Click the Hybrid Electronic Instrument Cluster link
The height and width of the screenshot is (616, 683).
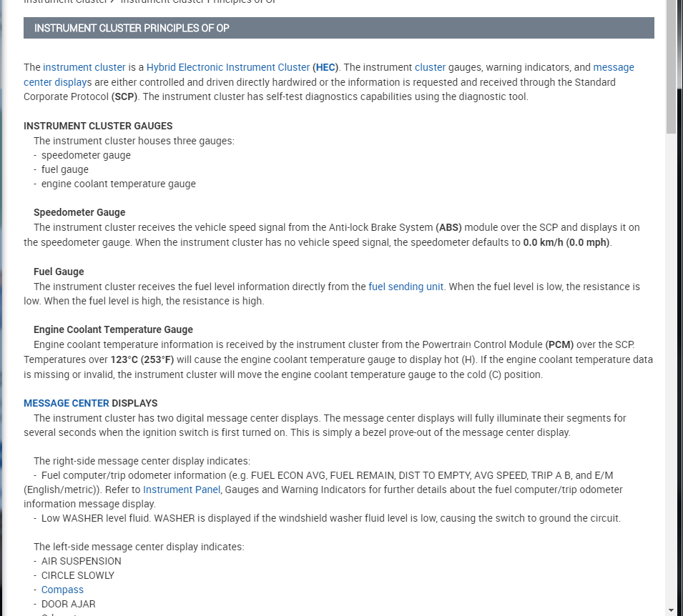(228, 67)
